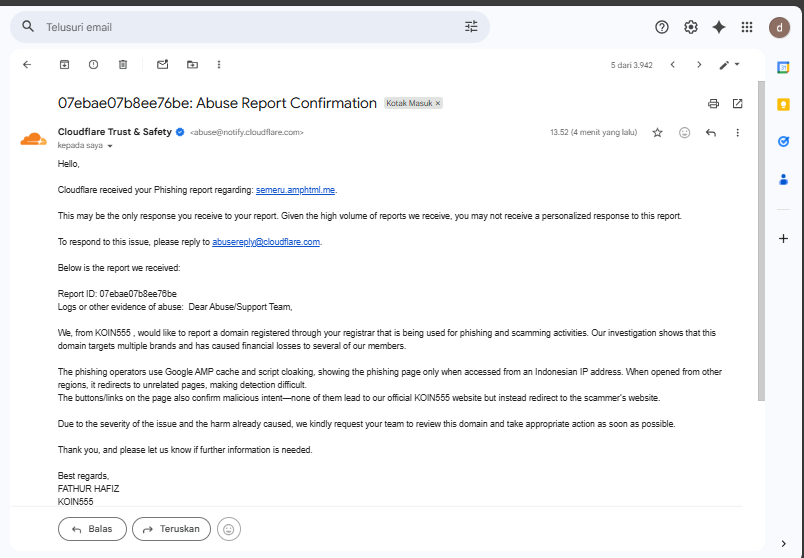Click the verified sender badge
Viewport: 804px width, 558px height.
click(x=180, y=132)
